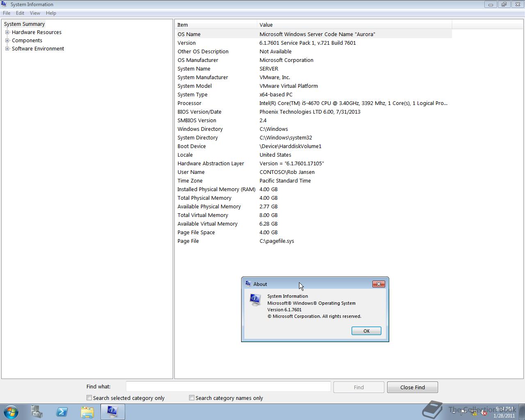
Task: Select the Locale row
Action: tap(314, 155)
